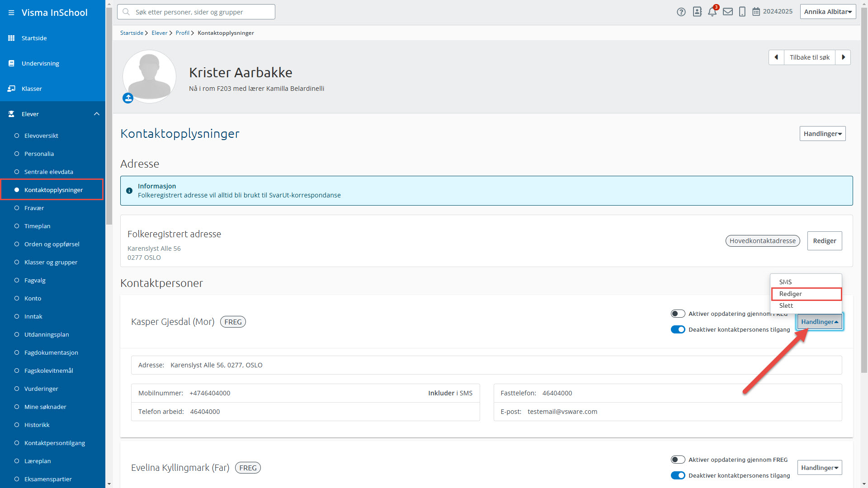Click the search field for persons and groups
Screen dimensions: 868x488
click(x=196, y=12)
